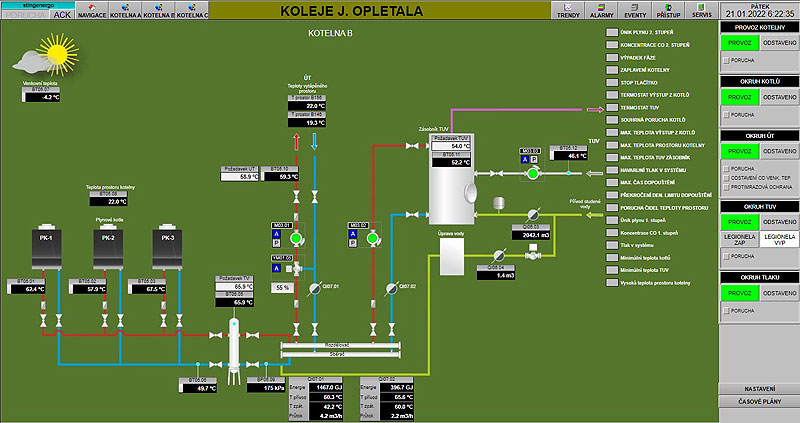Set pump M03.03 to automatic mode A
The height and width of the screenshot is (423, 800).
(x=524, y=160)
